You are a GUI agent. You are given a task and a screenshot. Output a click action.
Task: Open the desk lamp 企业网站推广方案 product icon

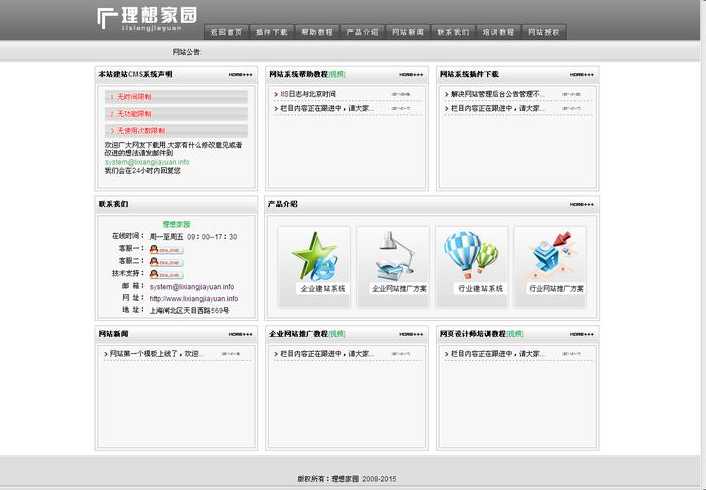click(x=395, y=255)
